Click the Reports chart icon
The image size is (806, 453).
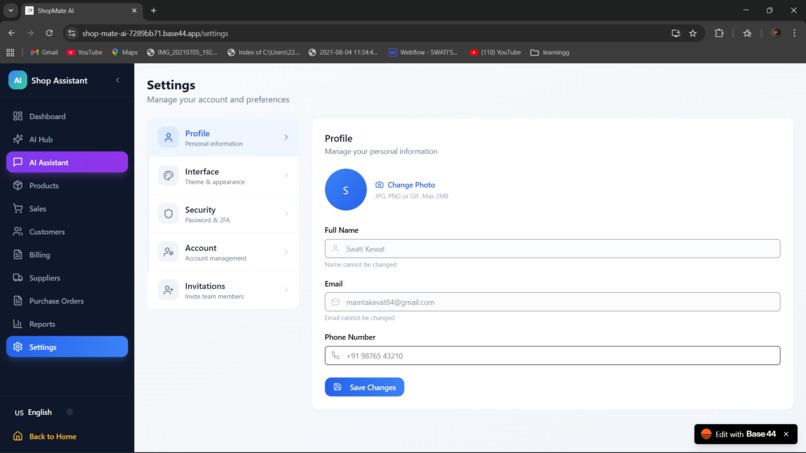point(18,324)
